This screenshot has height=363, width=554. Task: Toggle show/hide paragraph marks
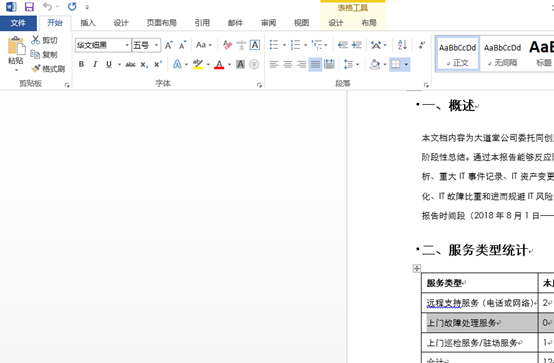point(422,45)
